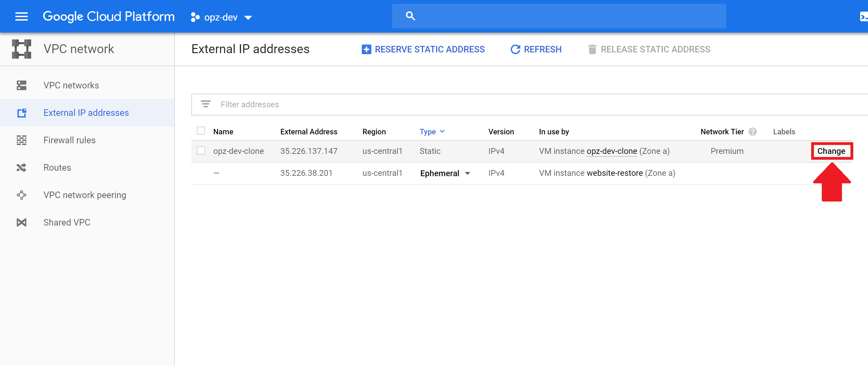Click Change for opz-dev-clone address
This screenshot has width=868, height=365.
point(831,151)
